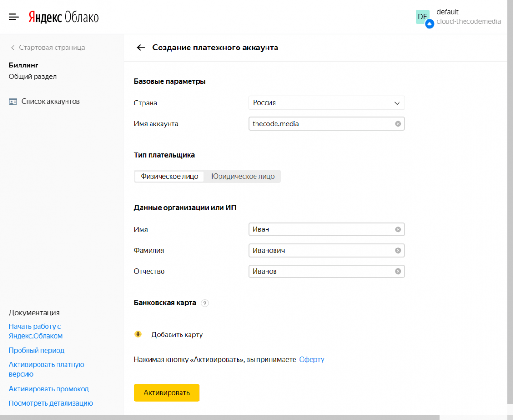The height and width of the screenshot is (420, 513).
Task: Click the default account name in header
Action: coord(447,12)
